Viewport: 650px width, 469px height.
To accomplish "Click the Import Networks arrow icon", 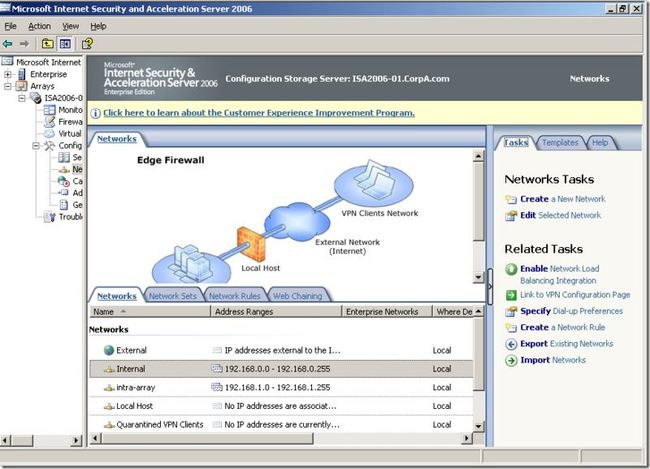I will coord(511,360).
